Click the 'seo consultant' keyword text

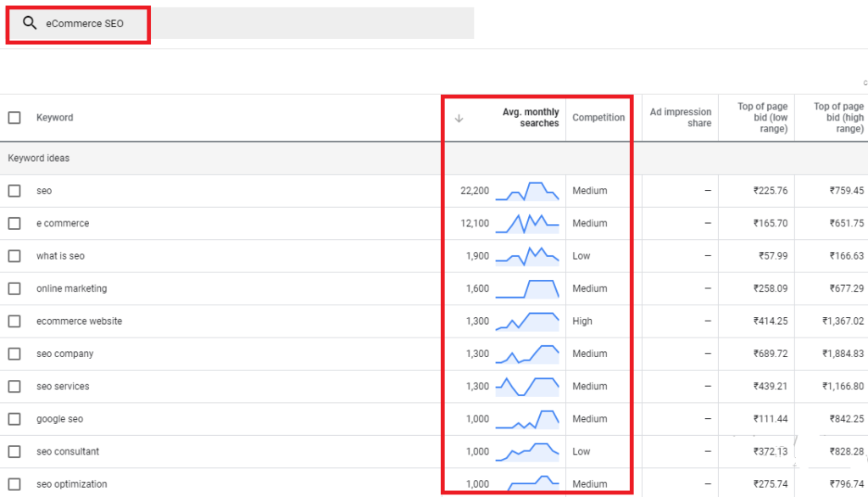tap(68, 451)
